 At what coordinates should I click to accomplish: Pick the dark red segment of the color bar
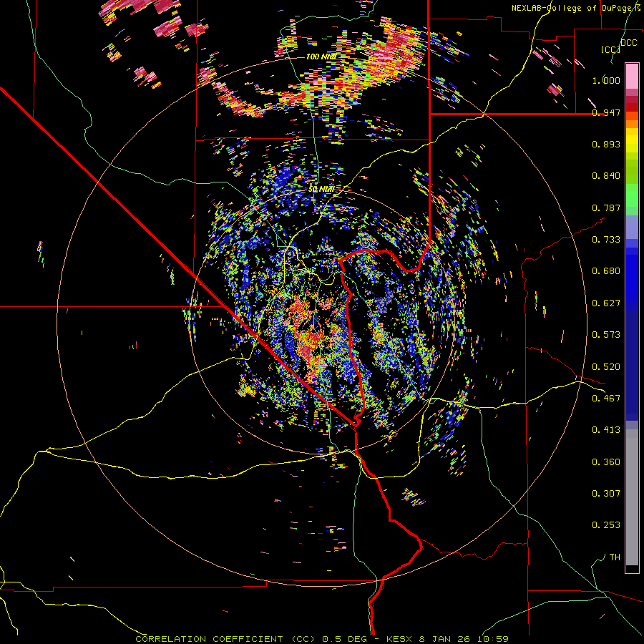[632, 107]
